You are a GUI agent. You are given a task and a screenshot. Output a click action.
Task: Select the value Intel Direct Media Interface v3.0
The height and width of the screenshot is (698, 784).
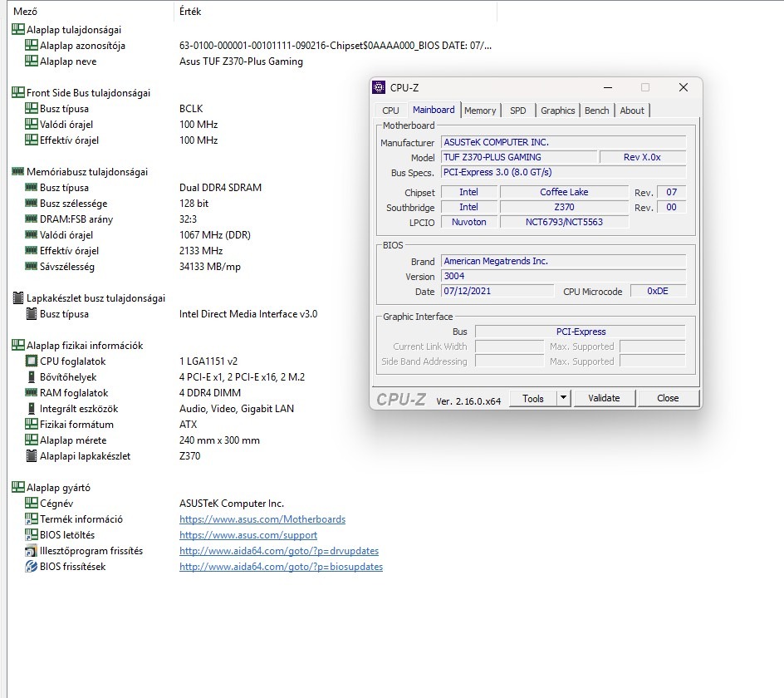pos(248,314)
